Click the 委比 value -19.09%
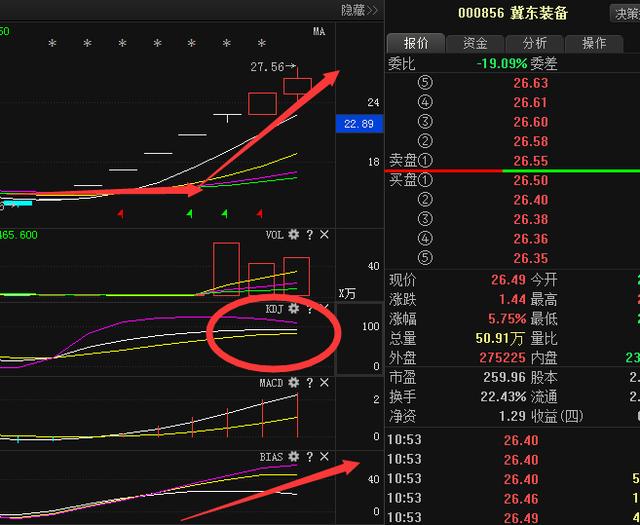The image size is (640, 525). (x=502, y=63)
